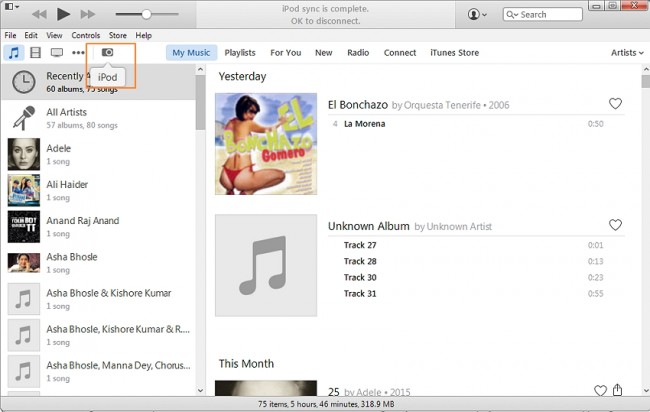Open the account user icon dropdown
The image size is (650, 412).
(x=477, y=15)
